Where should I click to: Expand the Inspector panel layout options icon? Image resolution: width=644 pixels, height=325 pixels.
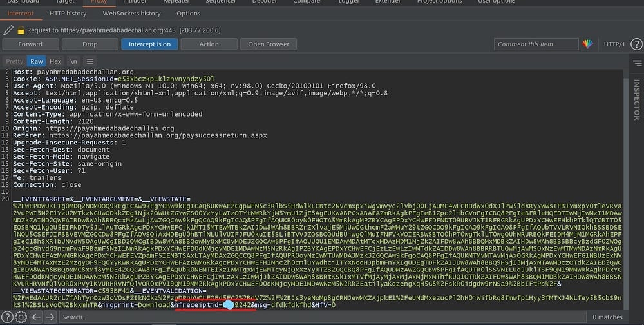tap(636, 61)
